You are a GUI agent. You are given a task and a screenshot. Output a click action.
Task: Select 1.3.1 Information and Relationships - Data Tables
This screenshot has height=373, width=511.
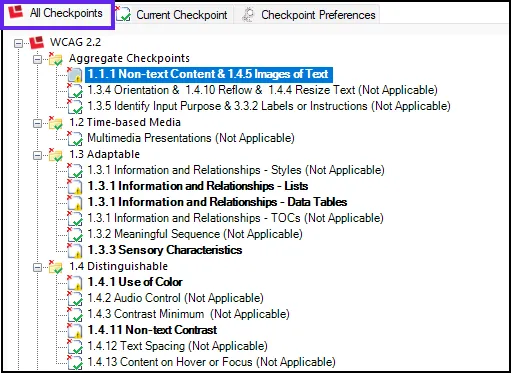[217, 202]
